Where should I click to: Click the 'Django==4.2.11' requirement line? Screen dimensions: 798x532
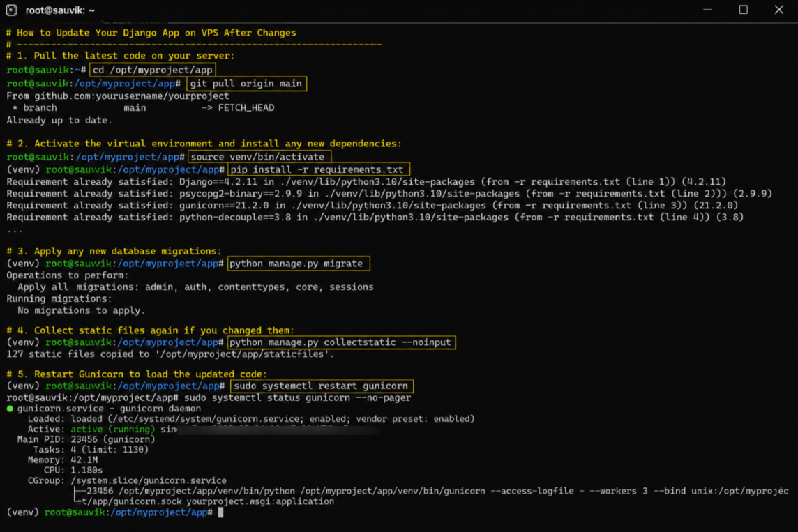(366, 181)
